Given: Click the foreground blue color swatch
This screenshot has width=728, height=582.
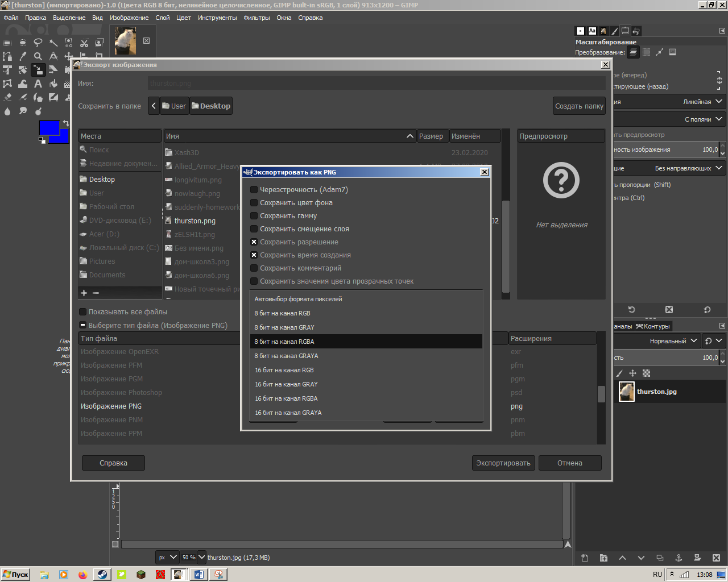Looking at the screenshot, I should pos(49,128).
